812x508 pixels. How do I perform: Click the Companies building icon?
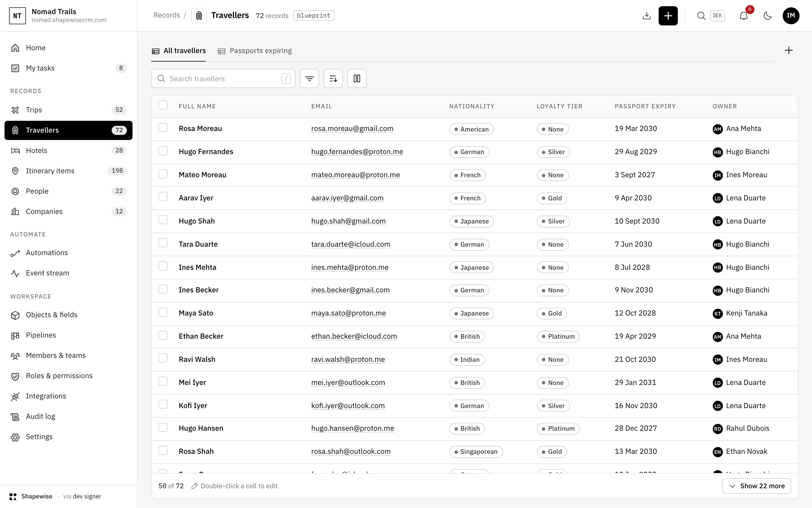[x=15, y=212]
